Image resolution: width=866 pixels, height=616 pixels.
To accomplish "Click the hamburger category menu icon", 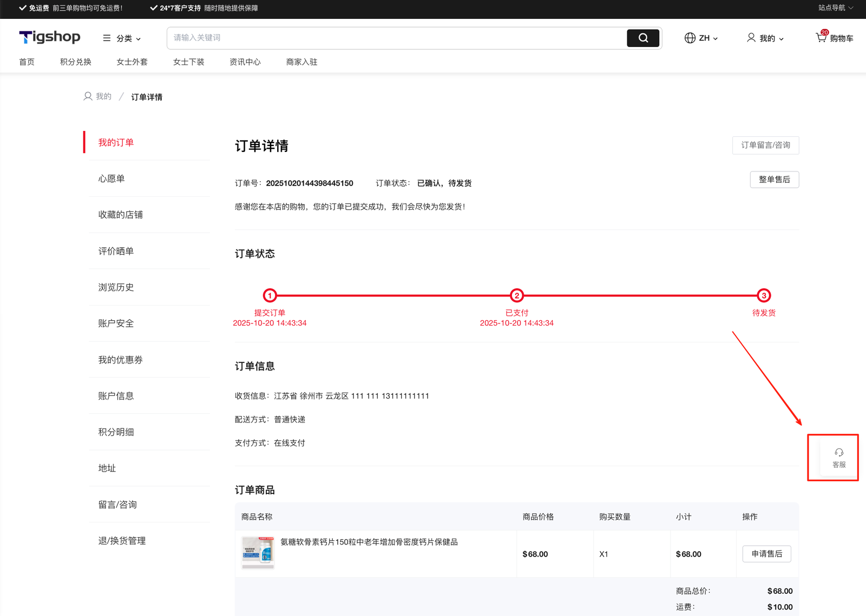I will 107,38.
